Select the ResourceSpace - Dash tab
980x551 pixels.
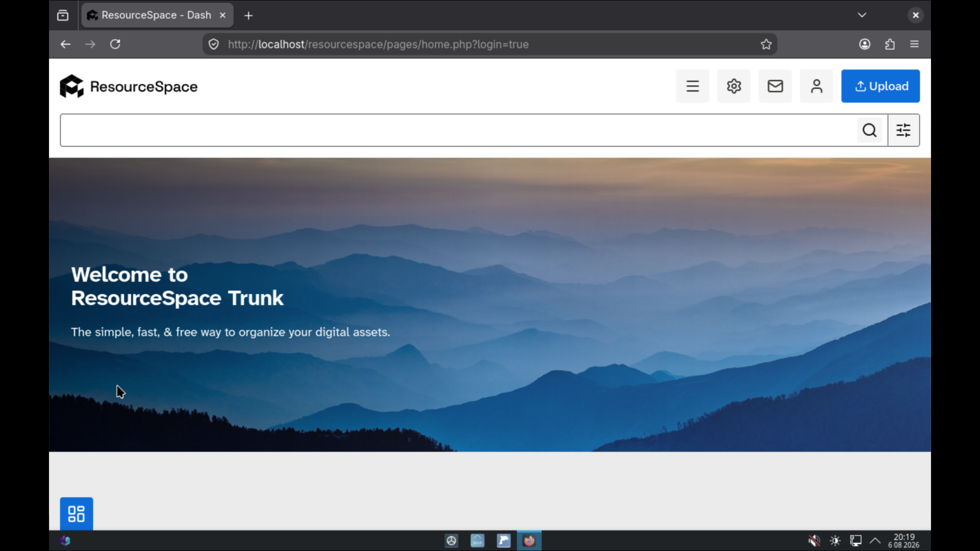point(157,15)
